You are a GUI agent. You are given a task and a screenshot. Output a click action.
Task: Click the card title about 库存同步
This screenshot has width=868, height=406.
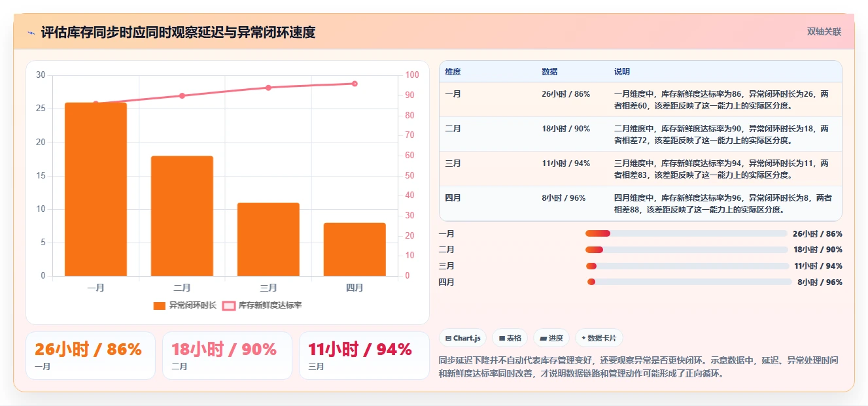coord(178,32)
